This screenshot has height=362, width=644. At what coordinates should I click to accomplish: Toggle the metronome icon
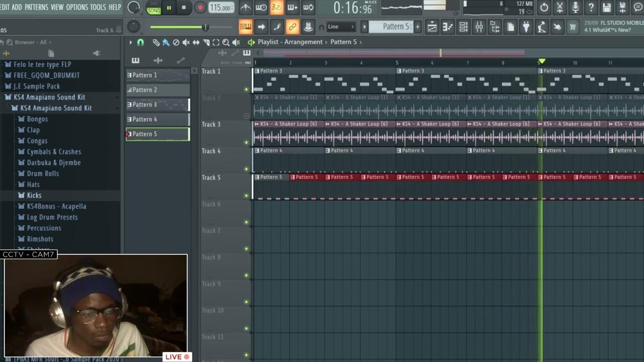pyautogui.click(x=246, y=8)
